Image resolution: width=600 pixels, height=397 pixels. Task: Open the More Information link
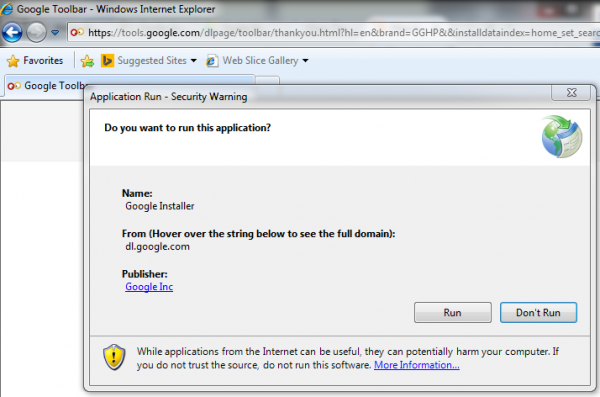[x=417, y=365]
